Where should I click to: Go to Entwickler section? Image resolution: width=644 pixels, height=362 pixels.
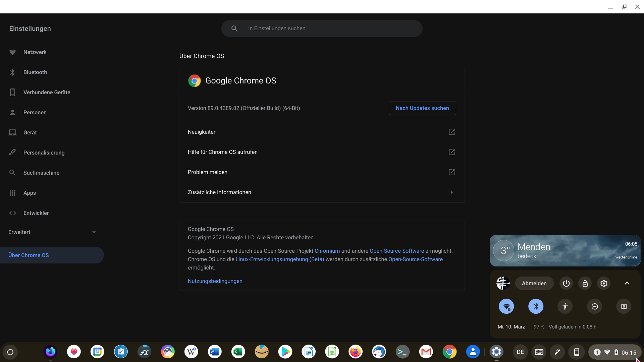52,213
